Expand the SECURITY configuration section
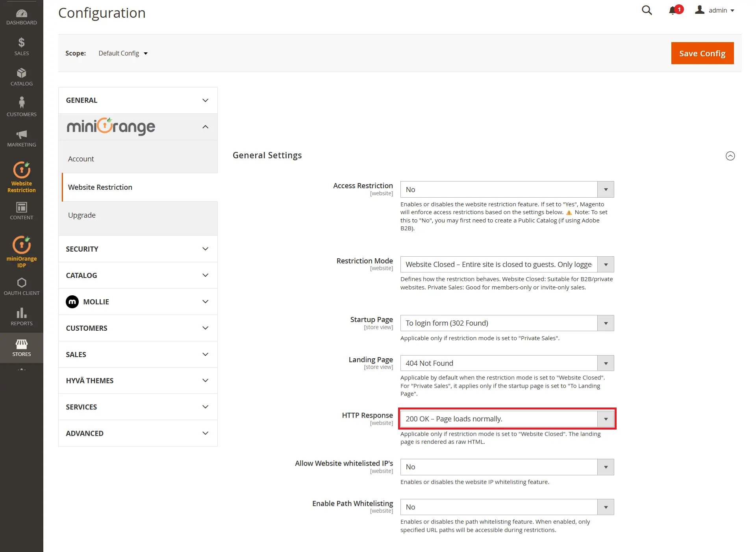Image resolution: width=756 pixels, height=552 pixels. [137, 249]
